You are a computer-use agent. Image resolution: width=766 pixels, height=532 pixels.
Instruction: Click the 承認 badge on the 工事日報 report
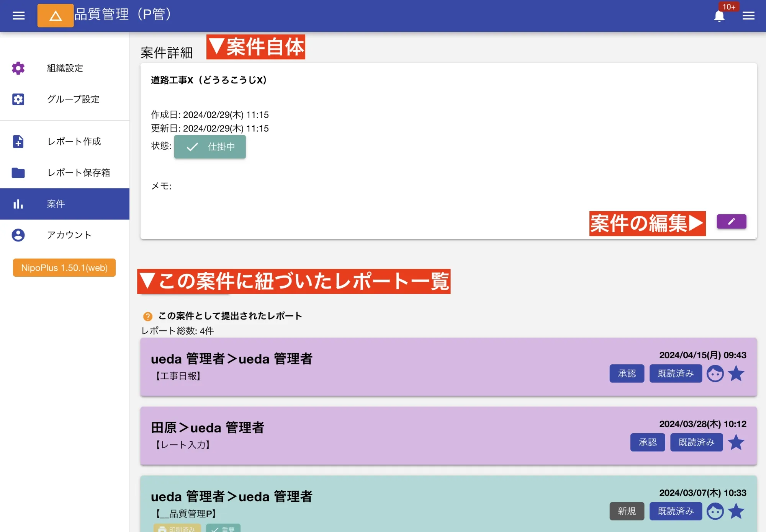(x=627, y=374)
